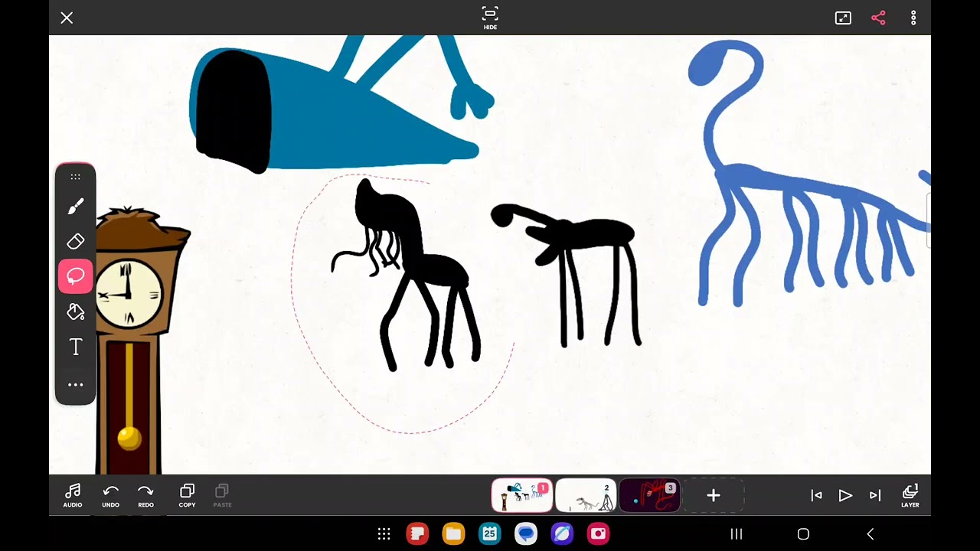This screenshot has width=980, height=551.
Task: Launch the red app in the taskbar
Action: coord(417,533)
